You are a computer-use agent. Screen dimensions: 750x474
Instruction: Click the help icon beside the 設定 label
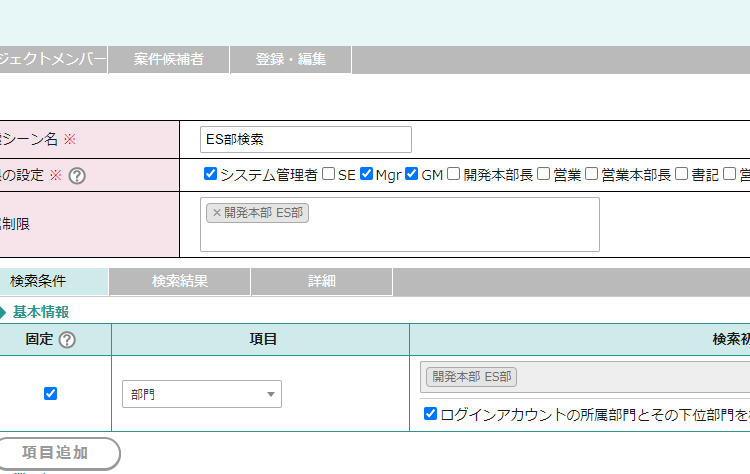77,175
